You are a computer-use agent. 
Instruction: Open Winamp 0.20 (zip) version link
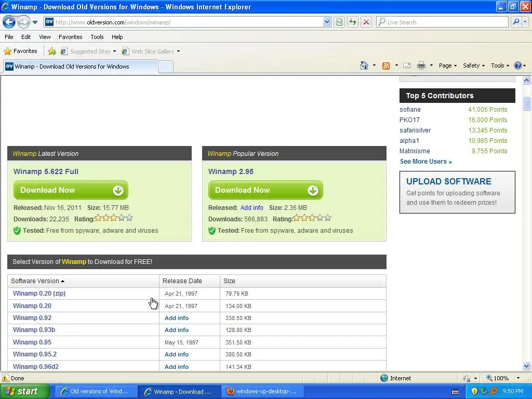click(39, 294)
